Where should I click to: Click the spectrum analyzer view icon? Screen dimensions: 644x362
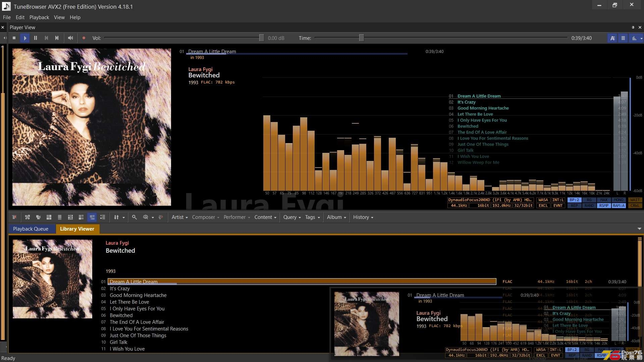[x=634, y=38]
